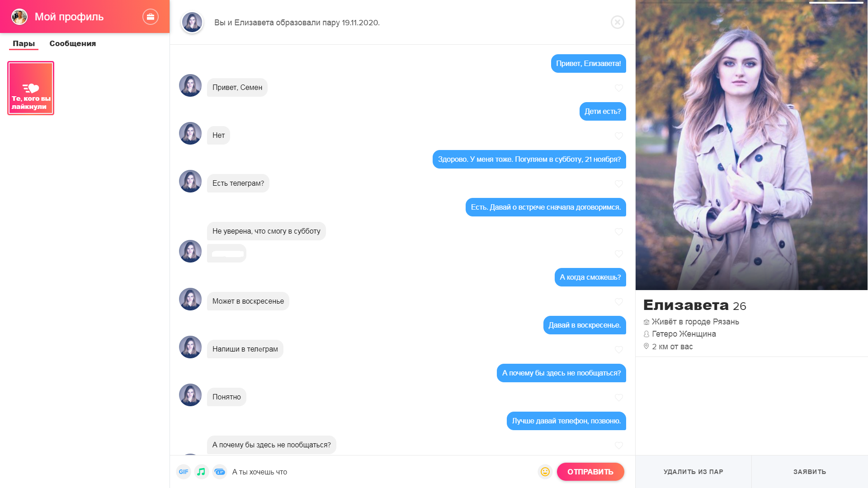Screen dimensions: 868x488
Task: Like the message "Привет, Семен" with heart
Action: point(619,88)
